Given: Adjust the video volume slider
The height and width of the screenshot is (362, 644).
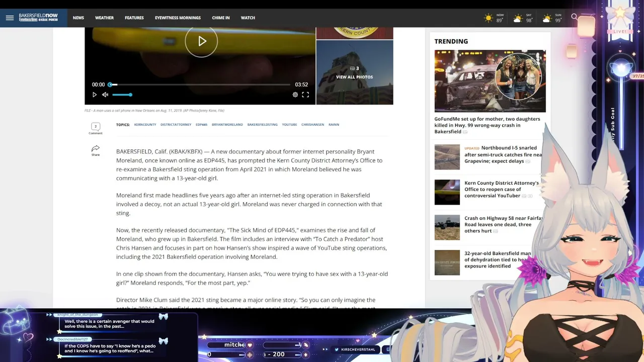Looking at the screenshot, I should point(122,95).
